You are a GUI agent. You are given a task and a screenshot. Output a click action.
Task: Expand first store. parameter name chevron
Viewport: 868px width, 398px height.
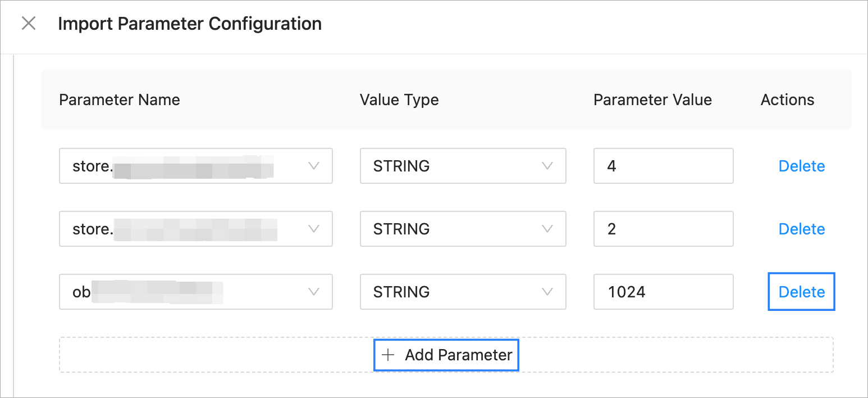click(314, 166)
